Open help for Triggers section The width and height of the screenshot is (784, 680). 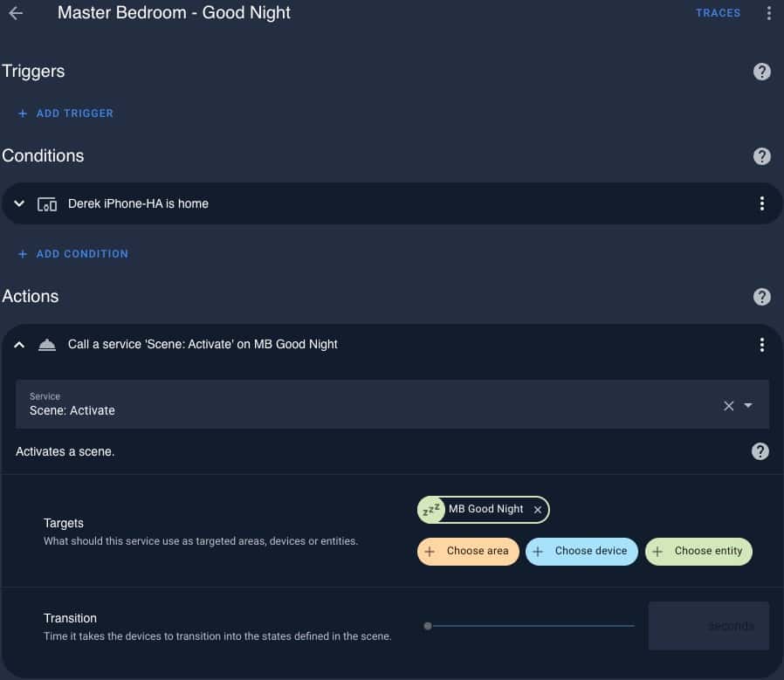pos(761,72)
